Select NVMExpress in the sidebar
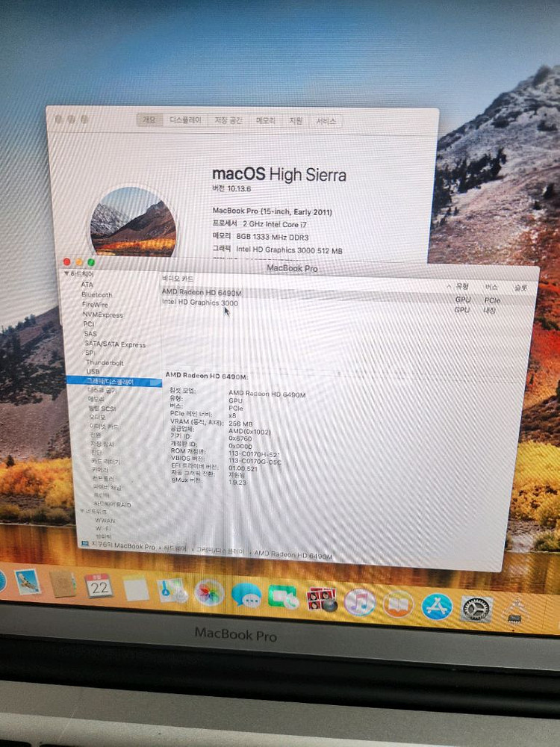Image resolution: width=560 pixels, height=747 pixels. 103,315
